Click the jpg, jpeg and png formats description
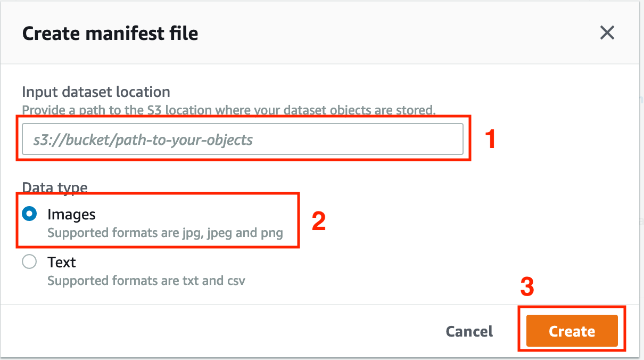Screen dimensions: 644x360 coord(165,233)
